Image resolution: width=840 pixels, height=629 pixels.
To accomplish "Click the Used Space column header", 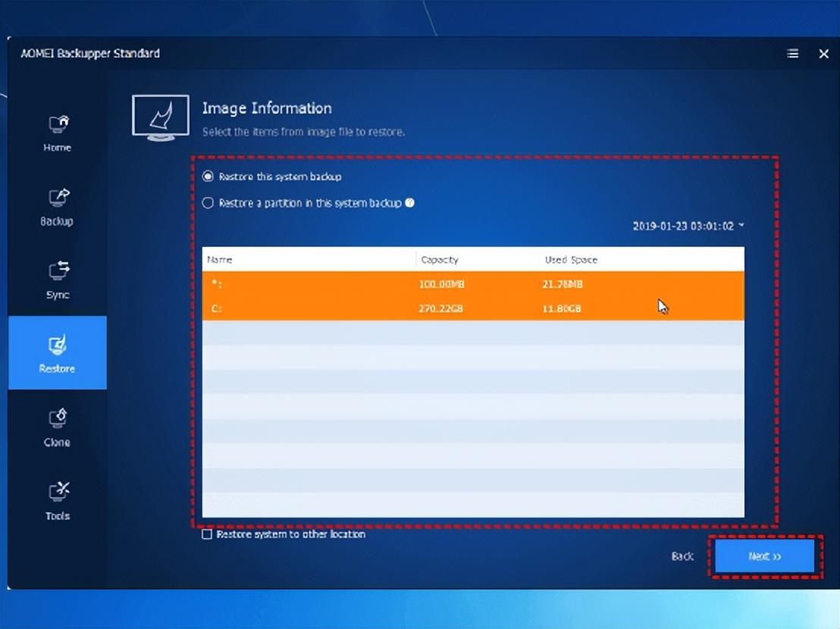I will tap(571, 260).
